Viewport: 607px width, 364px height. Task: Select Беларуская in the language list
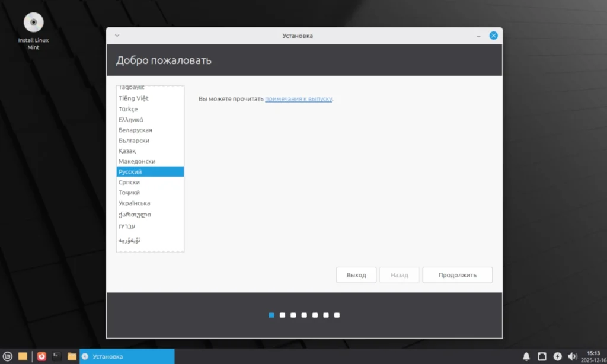(x=150, y=130)
